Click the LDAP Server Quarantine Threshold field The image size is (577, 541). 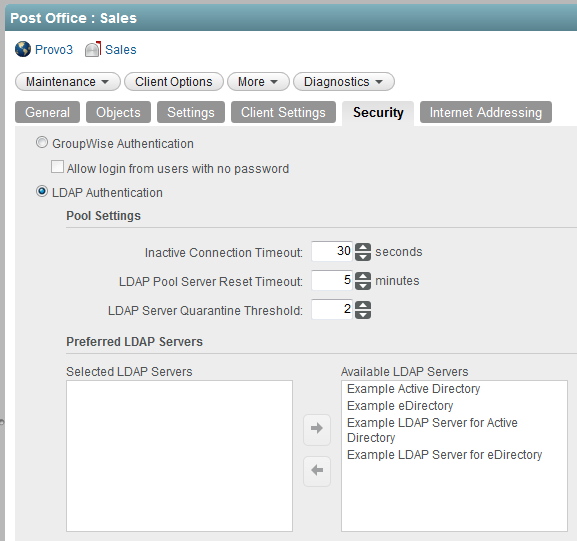click(332, 309)
